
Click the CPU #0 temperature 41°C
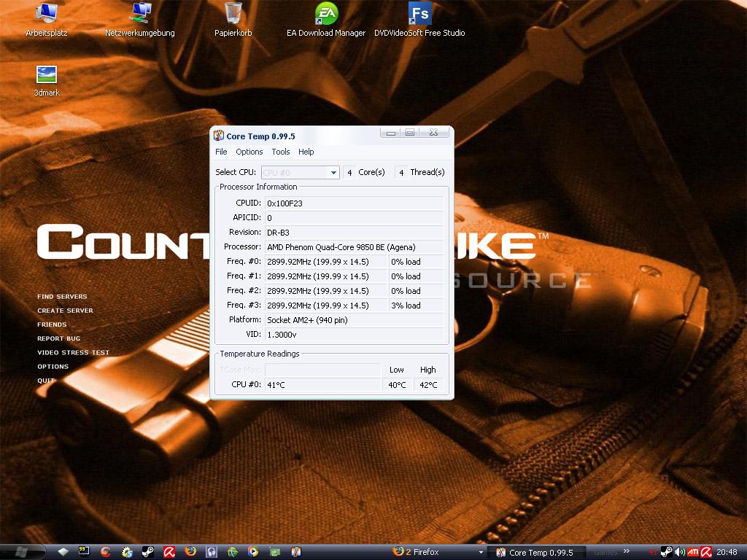[323, 384]
